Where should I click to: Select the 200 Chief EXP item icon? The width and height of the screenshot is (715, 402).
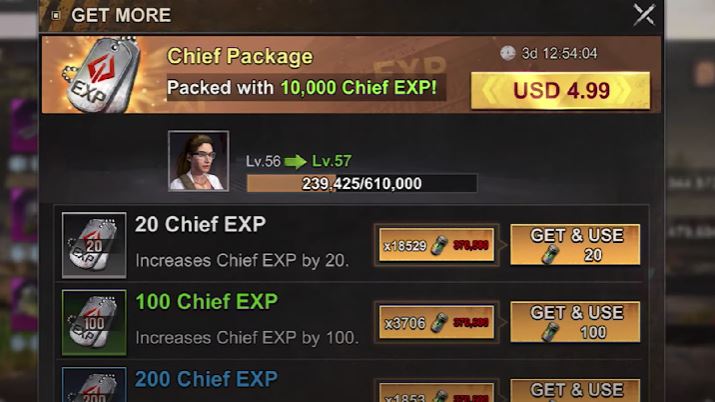(x=94, y=385)
